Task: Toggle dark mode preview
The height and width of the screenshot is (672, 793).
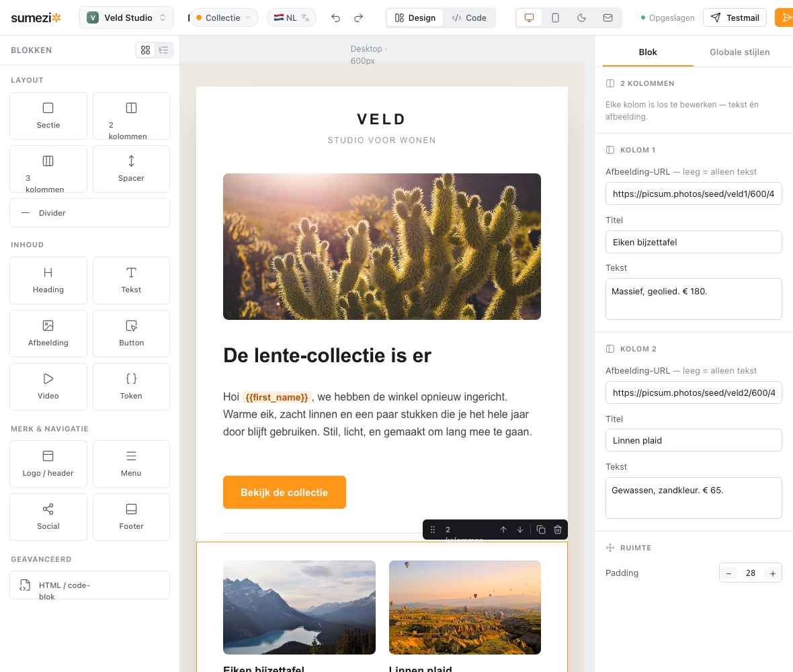Action: [581, 17]
